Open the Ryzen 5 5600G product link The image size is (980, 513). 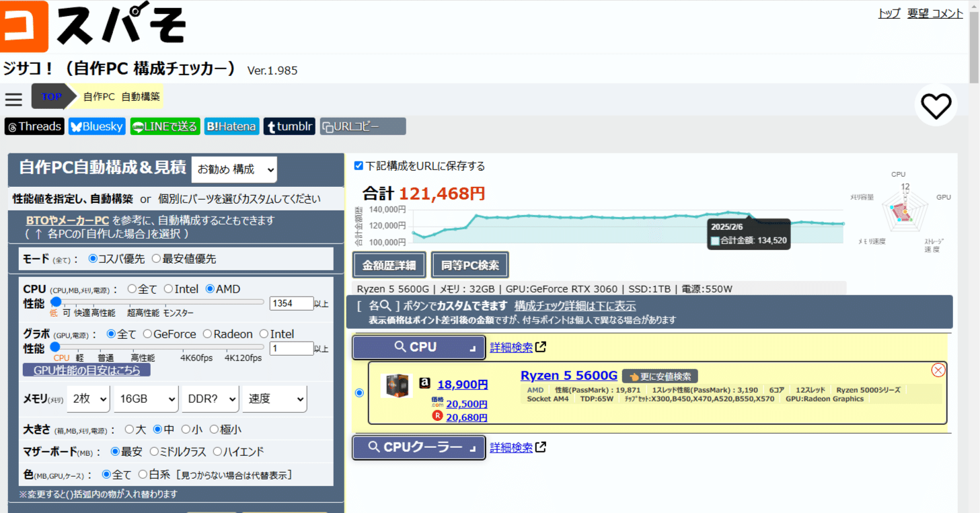point(568,375)
